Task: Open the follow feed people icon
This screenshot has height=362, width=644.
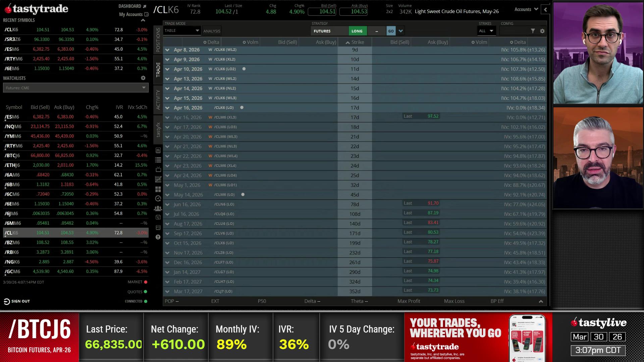Action: (x=158, y=208)
